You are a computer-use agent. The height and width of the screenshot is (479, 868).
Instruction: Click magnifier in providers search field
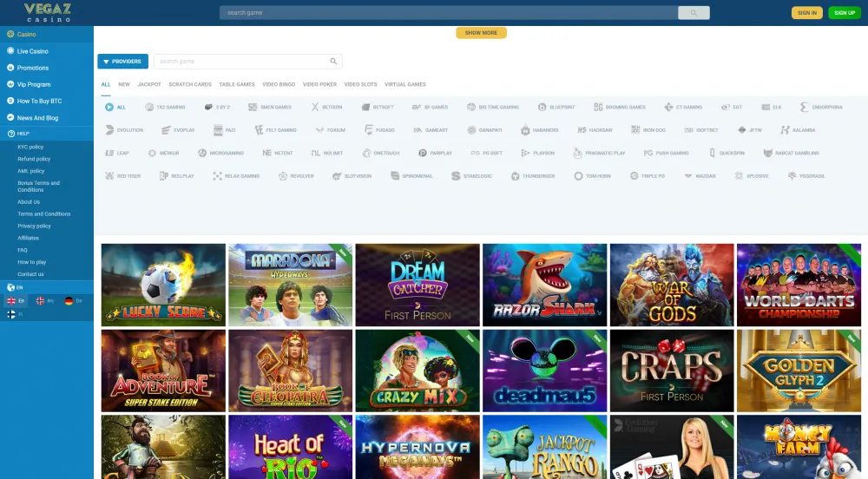tap(333, 62)
